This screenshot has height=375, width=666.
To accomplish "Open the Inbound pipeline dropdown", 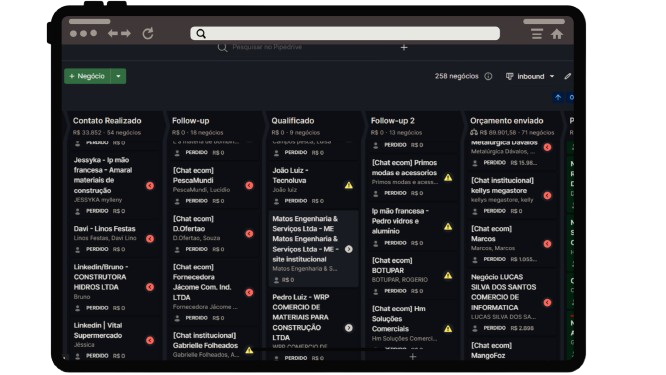I will click(530, 76).
